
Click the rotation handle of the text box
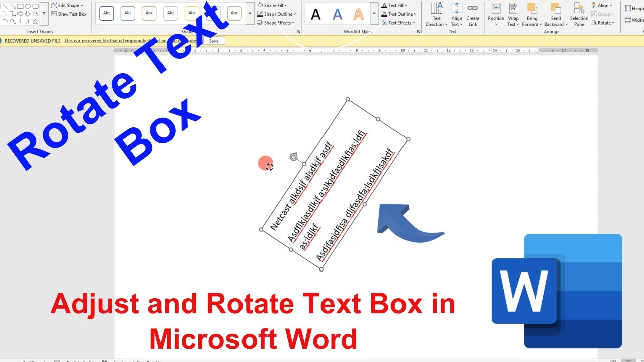(x=294, y=157)
